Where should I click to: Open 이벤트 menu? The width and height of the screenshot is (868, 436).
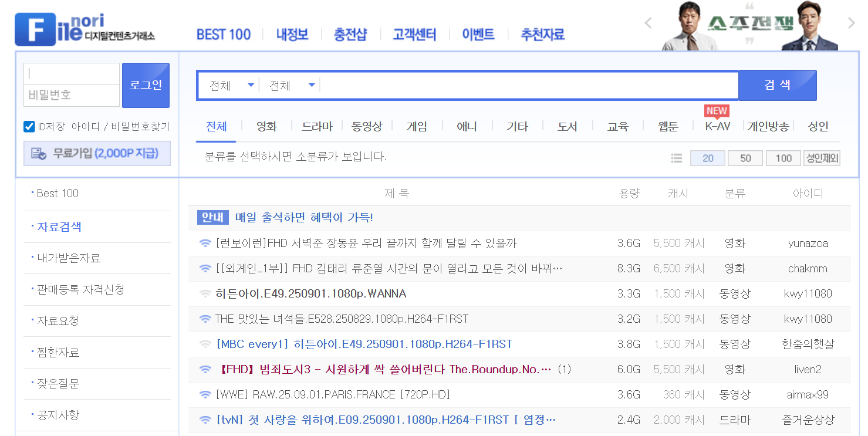[478, 35]
